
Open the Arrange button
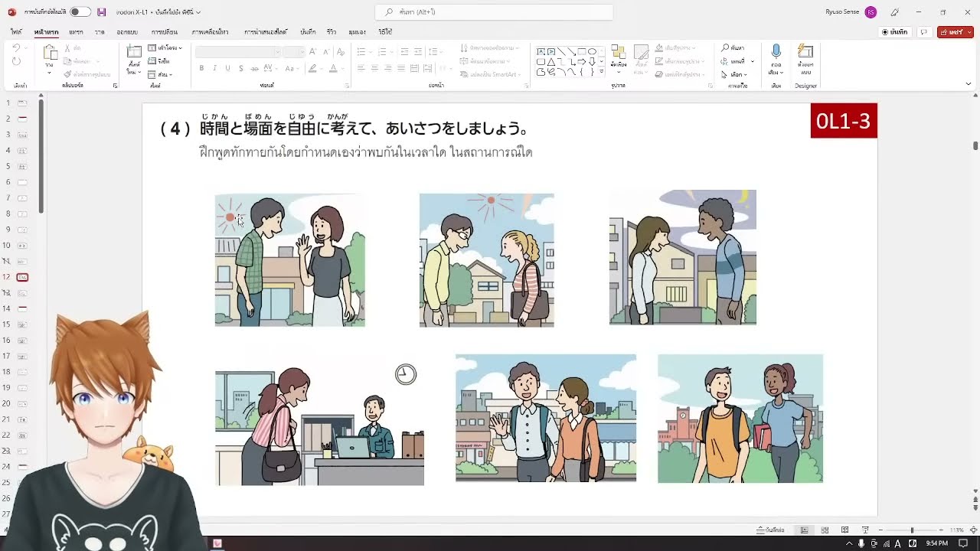pyautogui.click(x=617, y=57)
